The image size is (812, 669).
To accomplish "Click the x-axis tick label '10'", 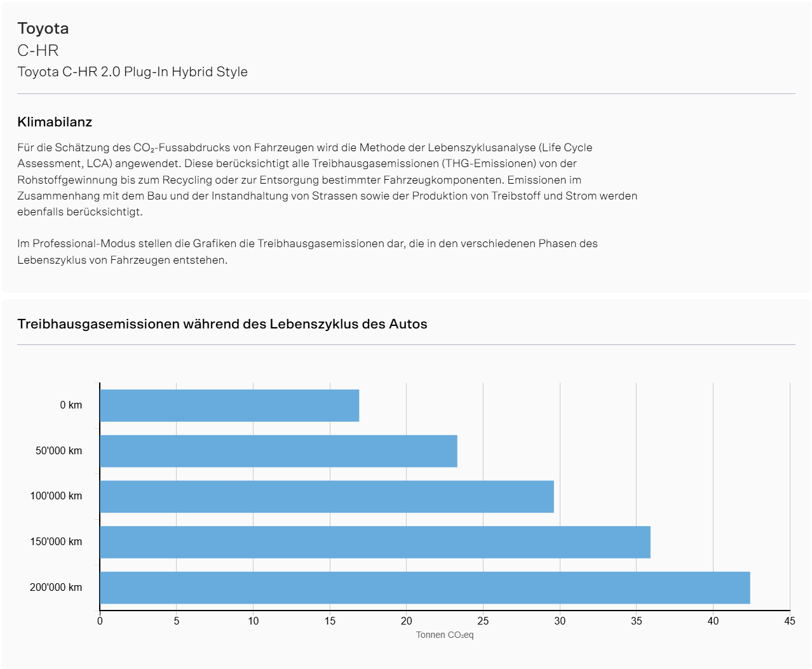I will pyautogui.click(x=254, y=621).
